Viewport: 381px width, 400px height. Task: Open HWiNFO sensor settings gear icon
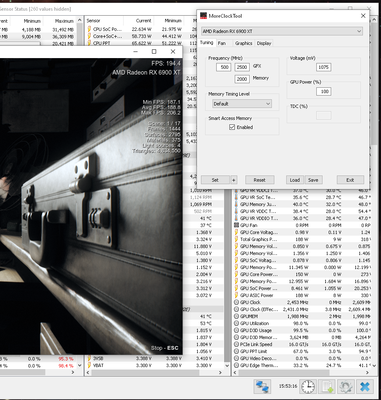point(346,387)
